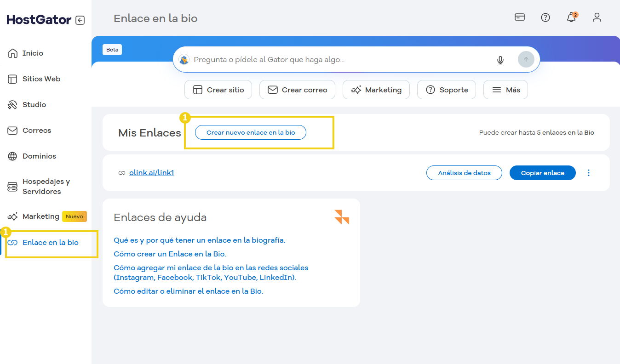Click Crear nuevo enlace en la bio

[x=251, y=132]
